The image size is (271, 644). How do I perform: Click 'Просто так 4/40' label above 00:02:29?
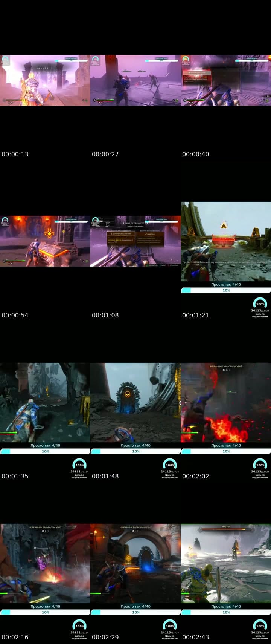[x=135, y=606]
